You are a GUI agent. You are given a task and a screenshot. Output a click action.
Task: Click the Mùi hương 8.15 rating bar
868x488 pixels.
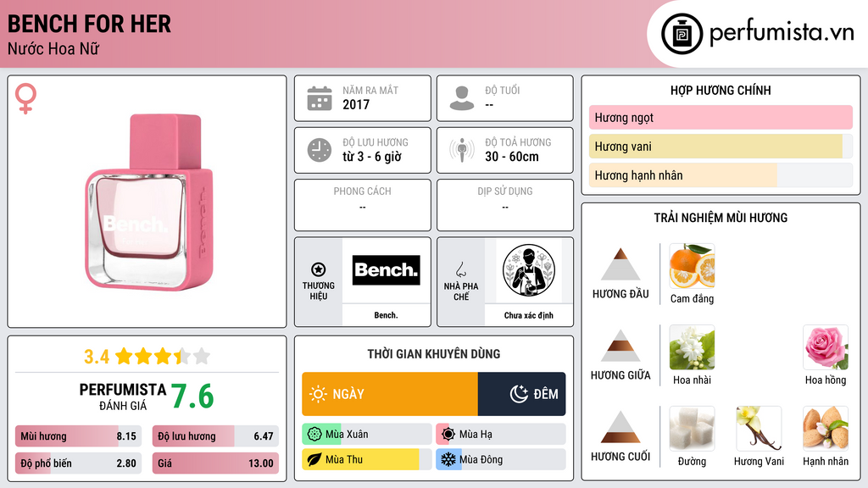pyautogui.click(x=78, y=436)
